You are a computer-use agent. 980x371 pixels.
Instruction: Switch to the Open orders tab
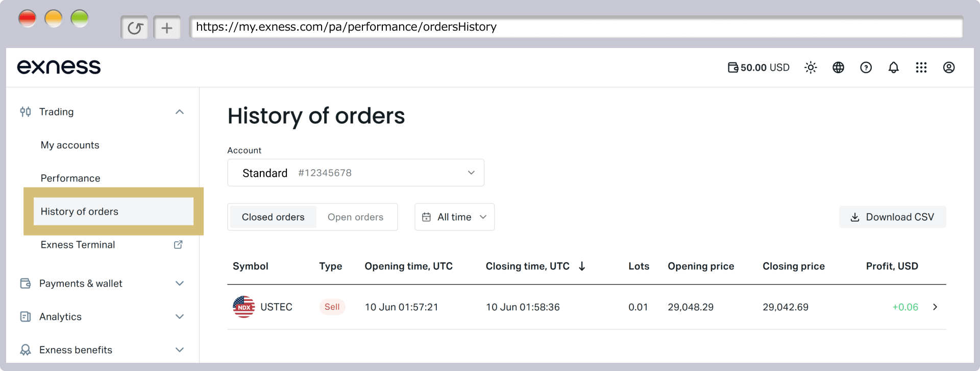(355, 217)
